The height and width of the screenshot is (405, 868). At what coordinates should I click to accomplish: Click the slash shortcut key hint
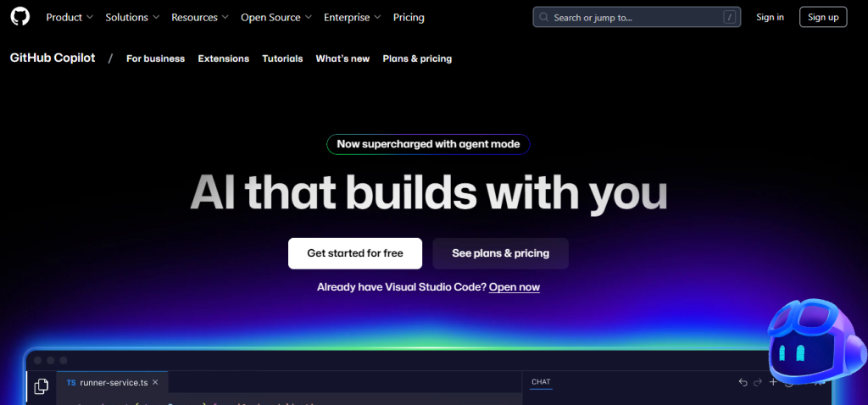[x=730, y=17]
